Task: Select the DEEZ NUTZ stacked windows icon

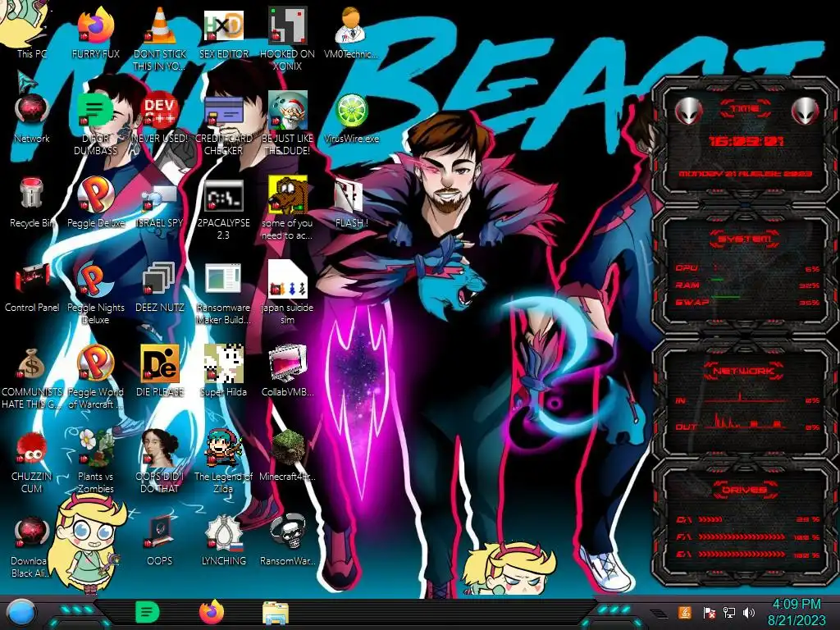Action: [x=160, y=285]
